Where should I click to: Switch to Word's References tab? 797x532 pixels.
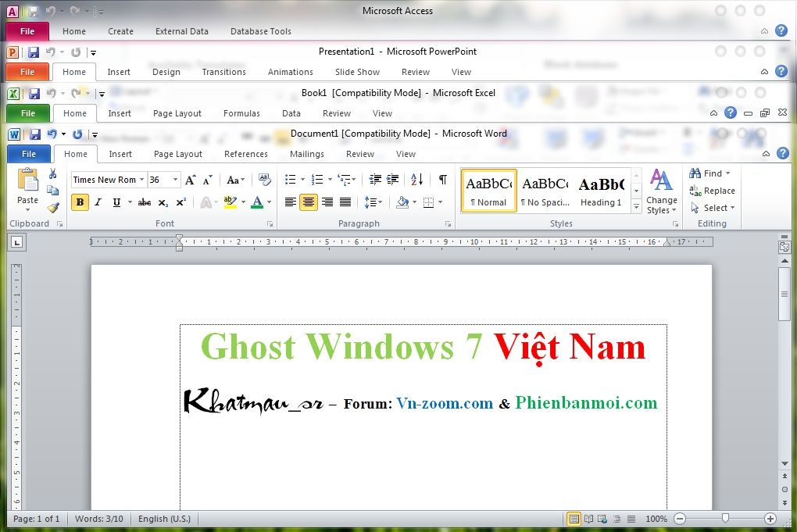pos(246,154)
